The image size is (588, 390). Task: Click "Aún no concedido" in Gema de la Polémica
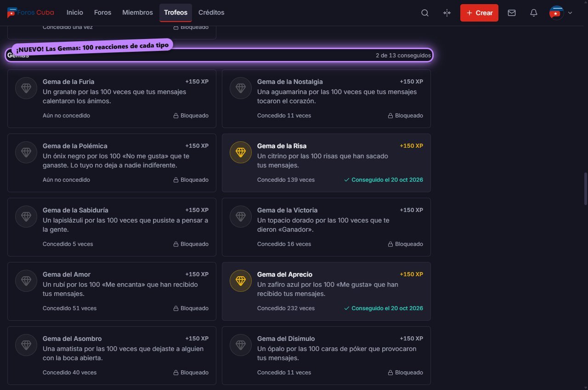(66, 180)
